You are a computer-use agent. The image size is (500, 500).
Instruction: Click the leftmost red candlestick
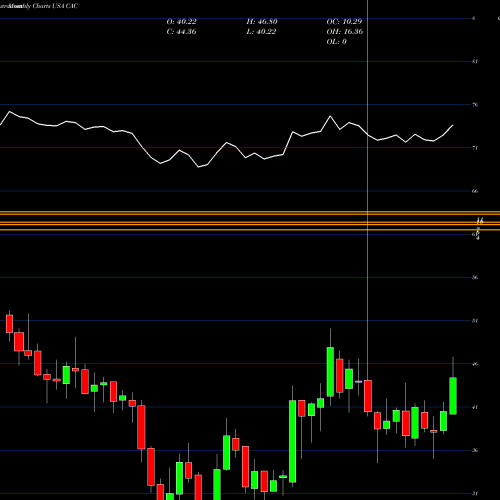click(9, 324)
